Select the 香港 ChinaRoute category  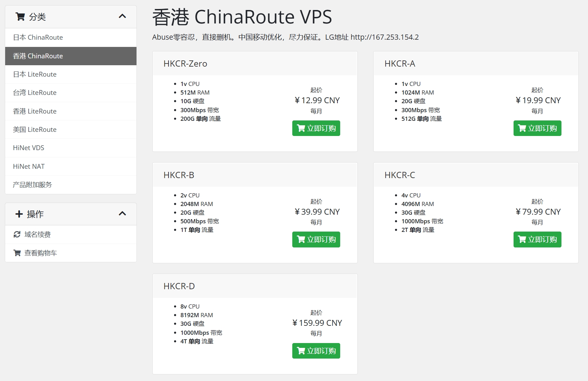38,56
